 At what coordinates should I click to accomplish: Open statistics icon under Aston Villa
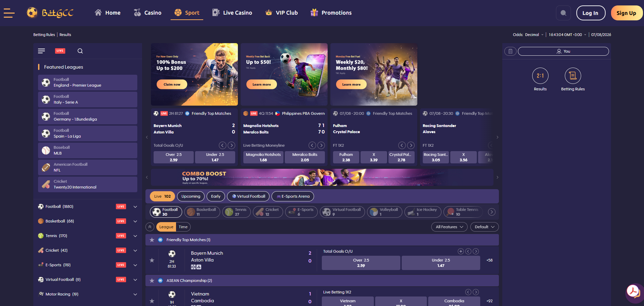[199, 267]
